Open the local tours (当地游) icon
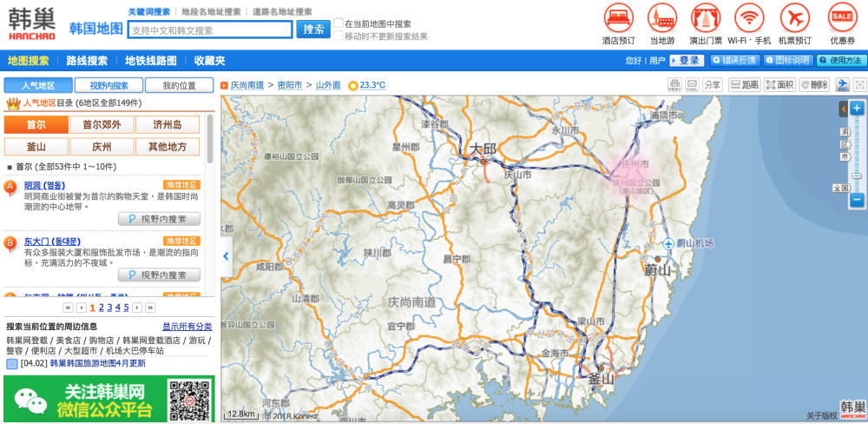Viewport: 868px width, 424px height. [662, 17]
